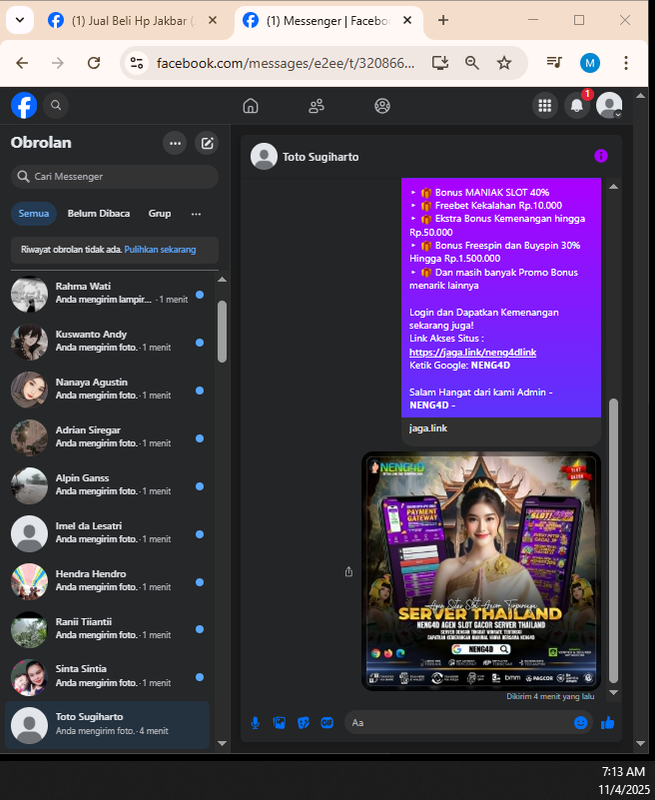Reload the current page
The width and height of the screenshot is (655, 800).
point(93,63)
